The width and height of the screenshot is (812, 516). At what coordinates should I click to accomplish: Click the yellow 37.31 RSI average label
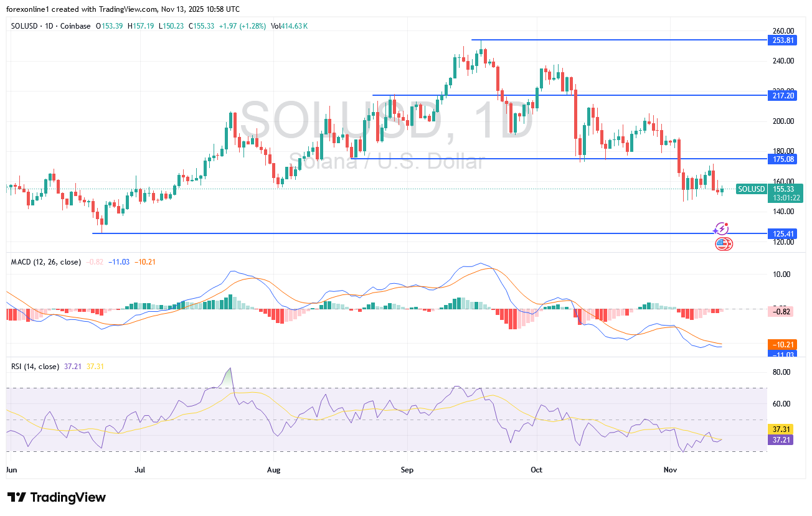(x=783, y=429)
